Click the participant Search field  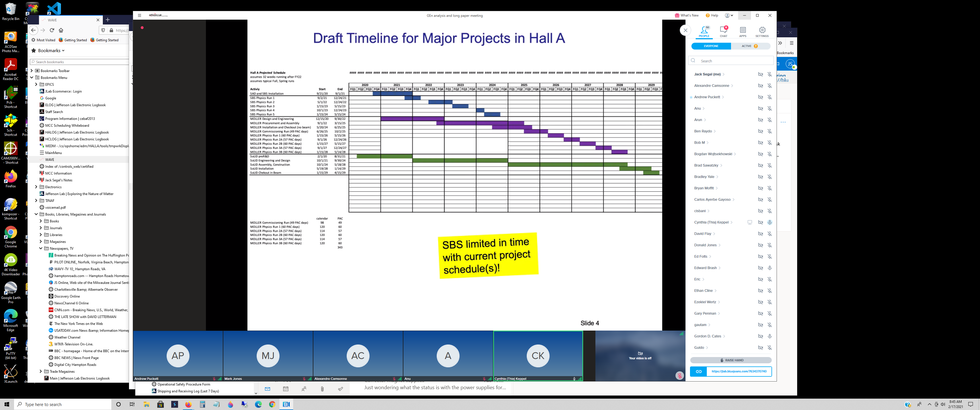[x=731, y=61]
